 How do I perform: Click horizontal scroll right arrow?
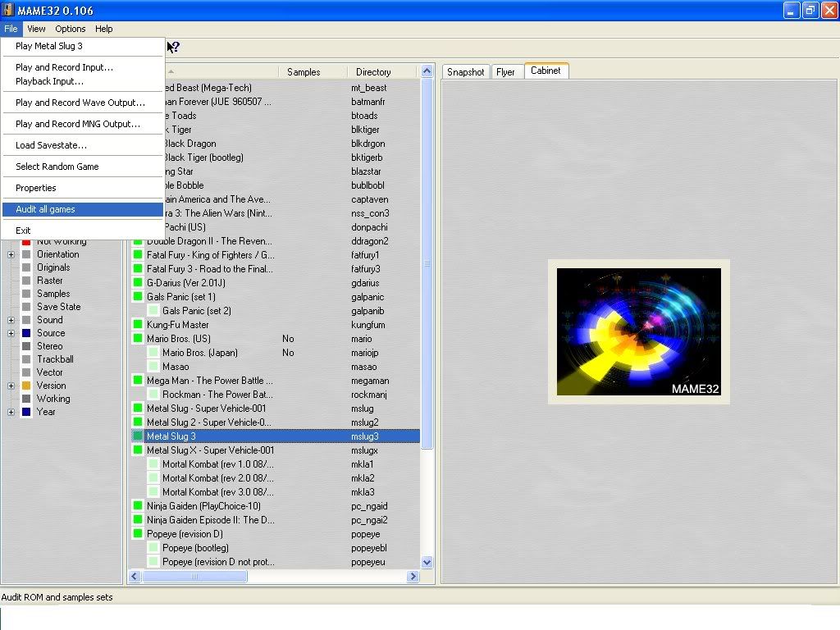point(413,577)
